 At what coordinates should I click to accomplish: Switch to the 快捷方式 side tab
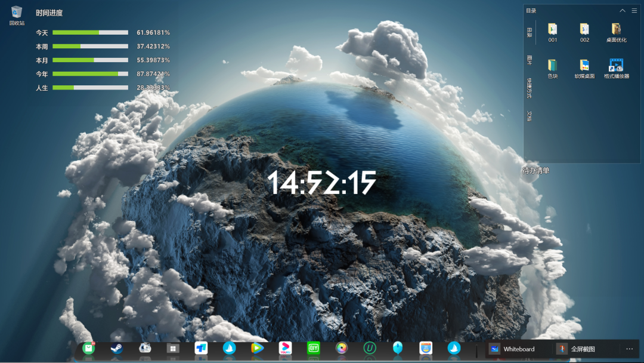point(530,88)
